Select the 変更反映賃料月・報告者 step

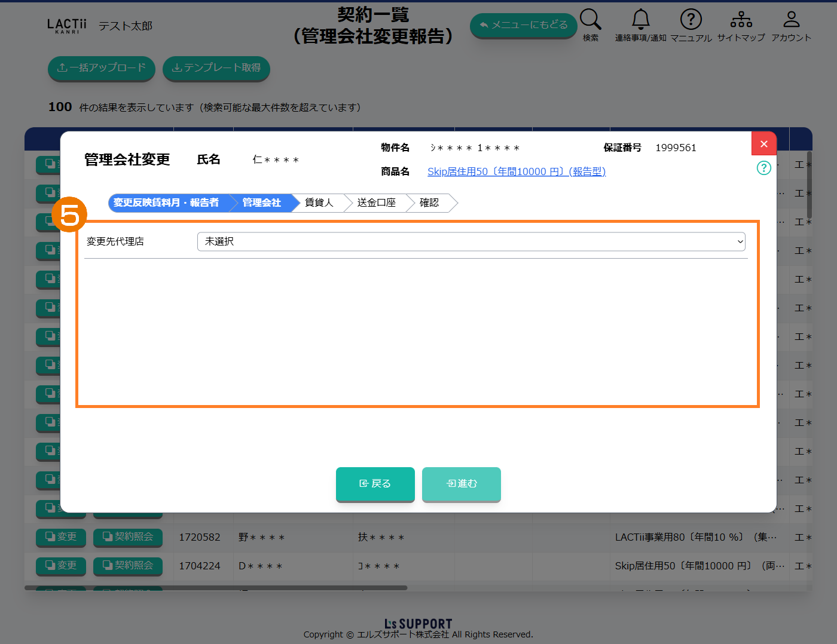click(x=166, y=203)
